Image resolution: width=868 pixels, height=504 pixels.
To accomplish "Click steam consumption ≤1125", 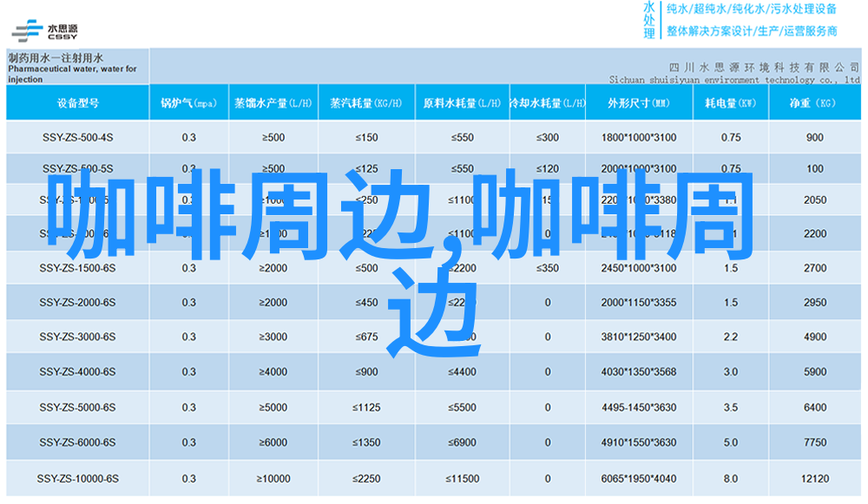I will pyautogui.click(x=366, y=408).
